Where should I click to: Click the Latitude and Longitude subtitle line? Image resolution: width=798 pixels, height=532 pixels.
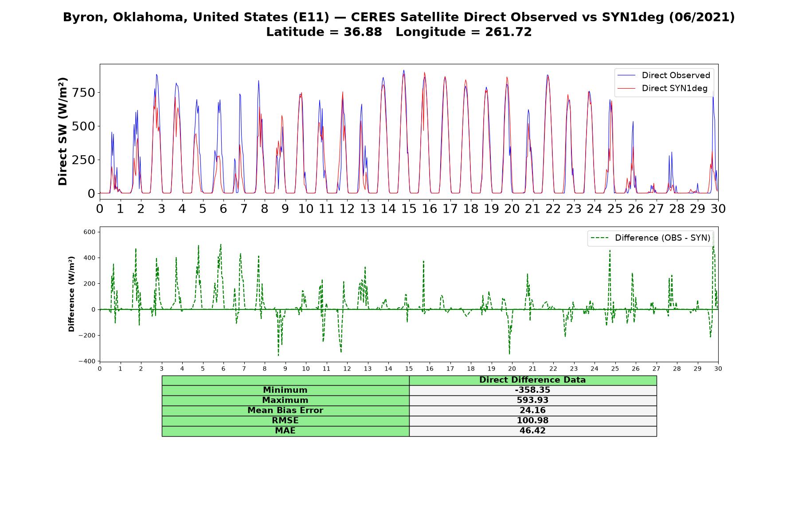point(399,32)
